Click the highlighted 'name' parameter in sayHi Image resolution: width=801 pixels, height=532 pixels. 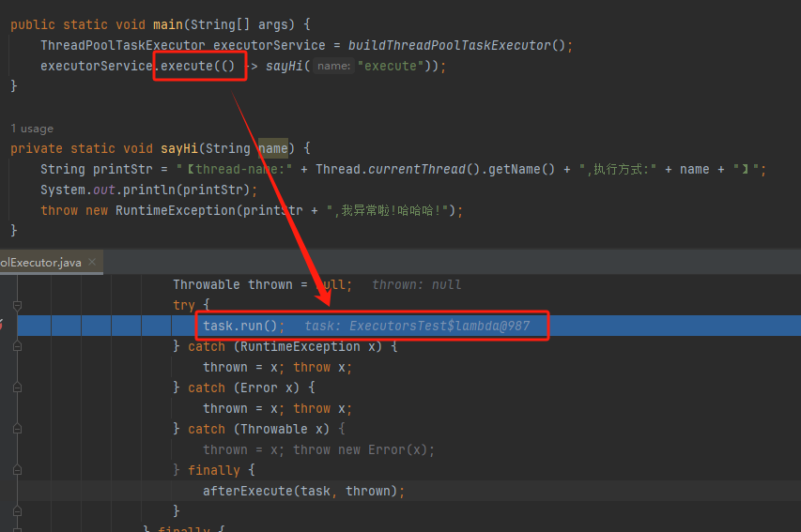[272, 148]
